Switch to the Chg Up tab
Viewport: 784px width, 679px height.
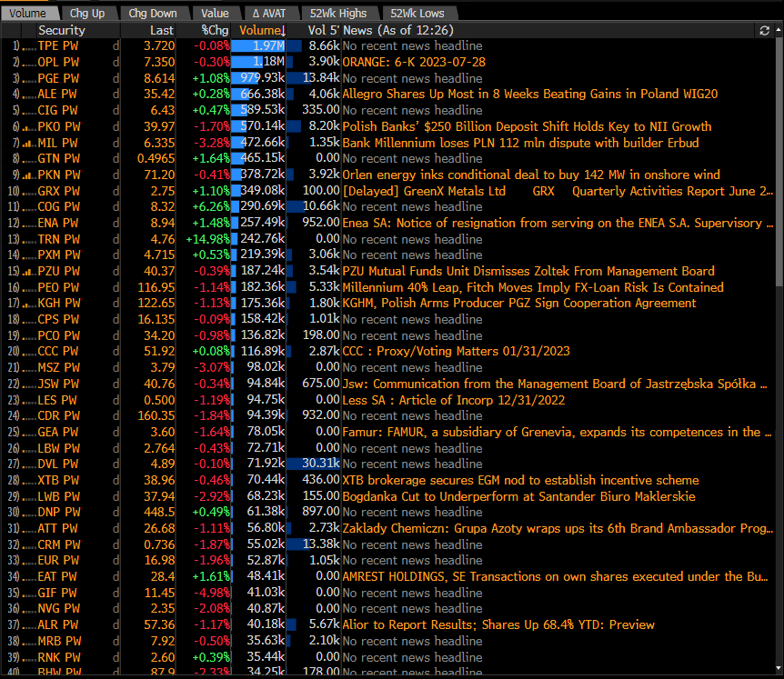coord(87,13)
